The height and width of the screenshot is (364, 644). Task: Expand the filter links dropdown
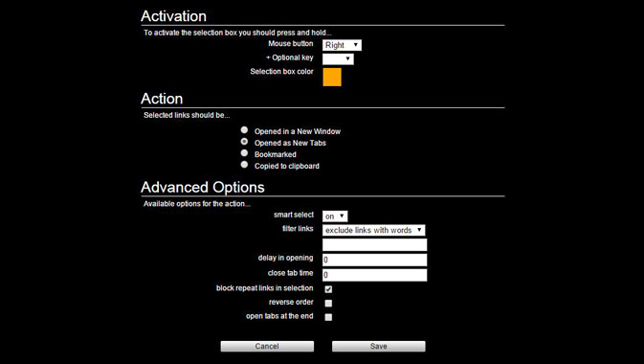tap(374, 230)
